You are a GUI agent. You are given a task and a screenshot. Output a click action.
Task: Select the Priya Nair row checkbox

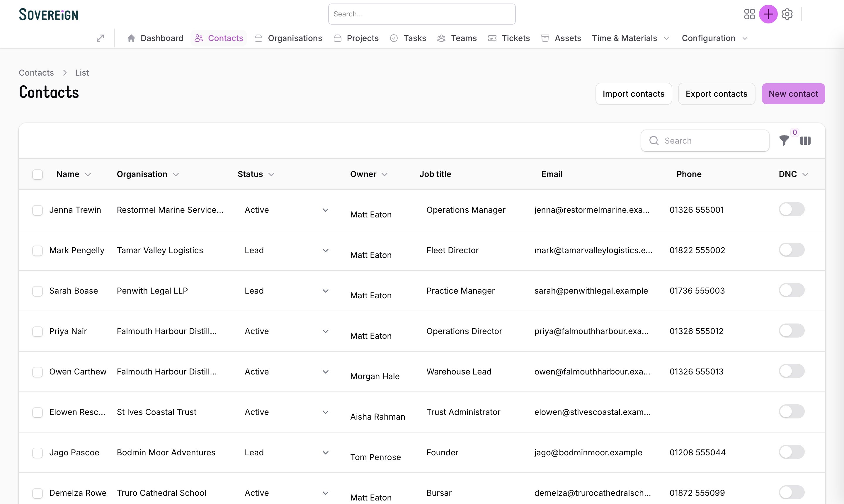(37, 331)
